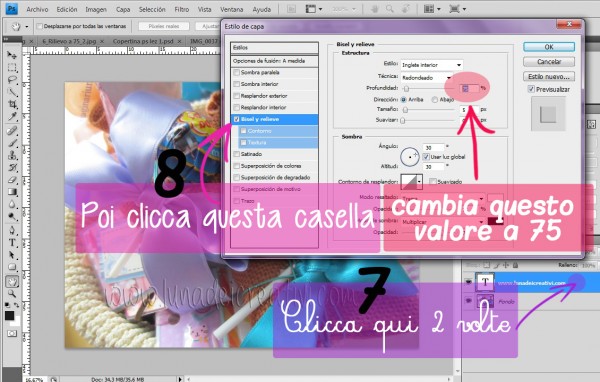Select the Hand tool in toolbox
600x382 pixels.
coord(12,282)
